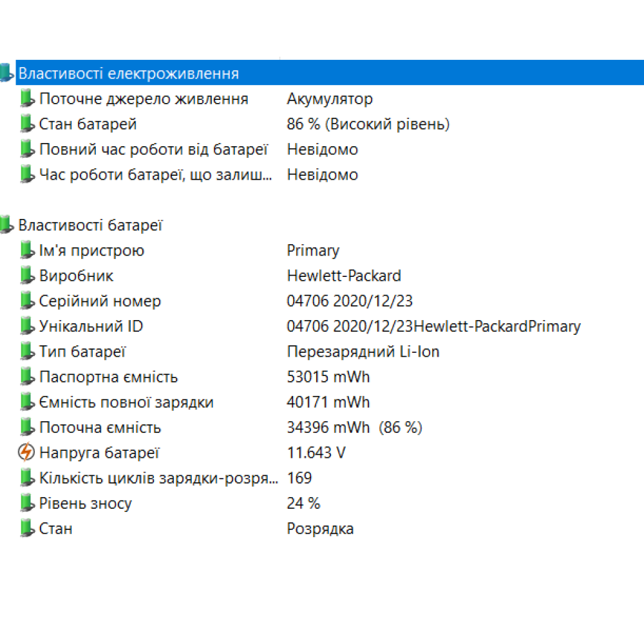Click the battery icon beside Поточне джерело живлення
Image resolution: width=644 pixels, height=644 pixels.
26,99
